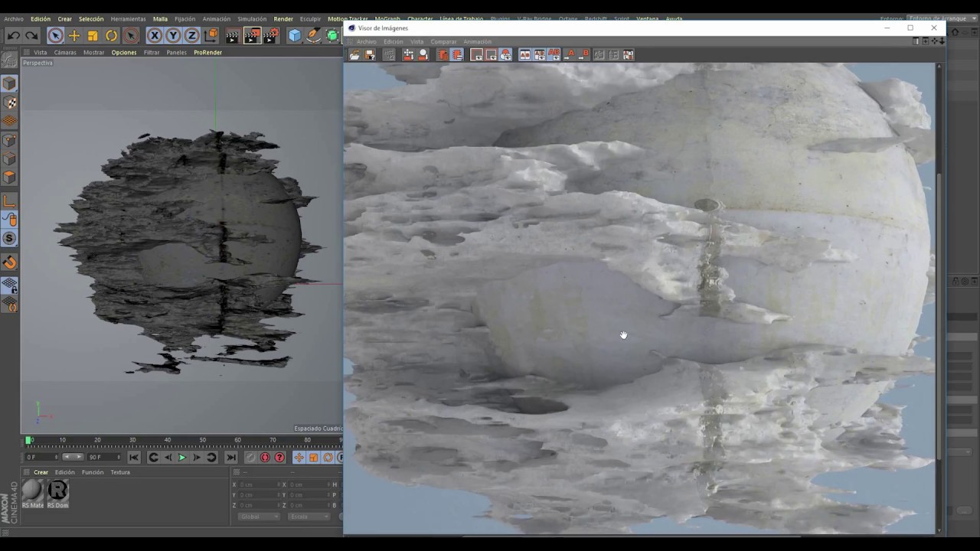The width and height of the screenshot is (980, 551).
Task: Toggle autokeying red question icon
Action: [279, 458]
